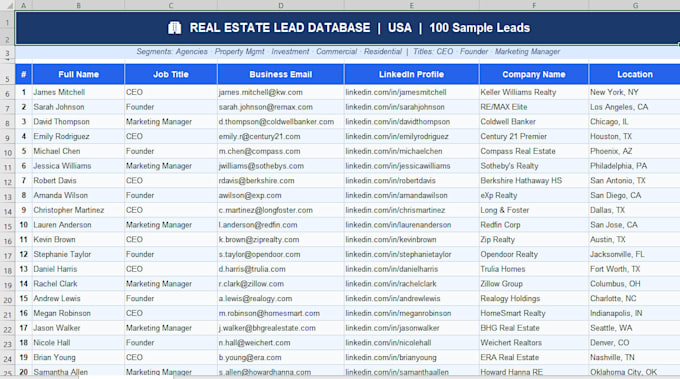The image size is (680, 379).
Task: Click the 'Job Title' header cell
Action: tap(171, 74)
